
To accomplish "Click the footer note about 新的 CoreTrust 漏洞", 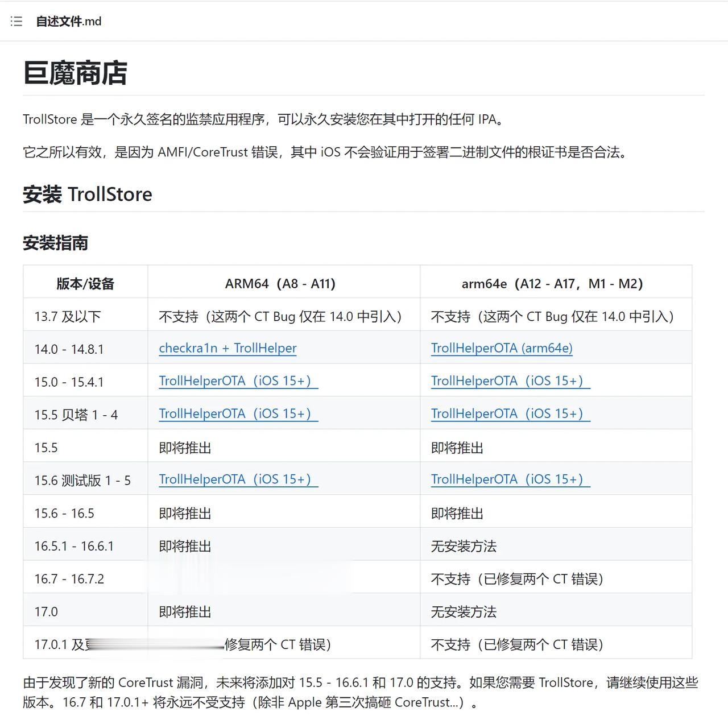I will (x=361, y=692).
